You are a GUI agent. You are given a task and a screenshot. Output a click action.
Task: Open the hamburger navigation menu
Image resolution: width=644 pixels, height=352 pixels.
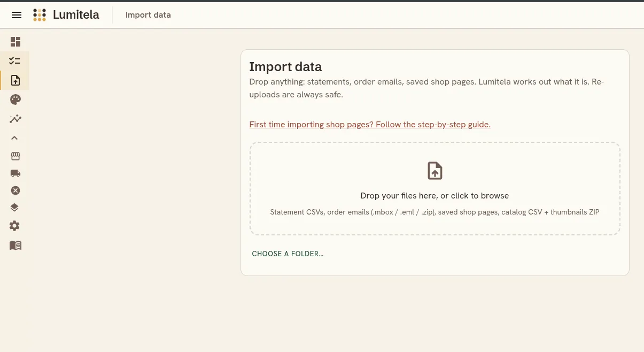pos(17,15)
